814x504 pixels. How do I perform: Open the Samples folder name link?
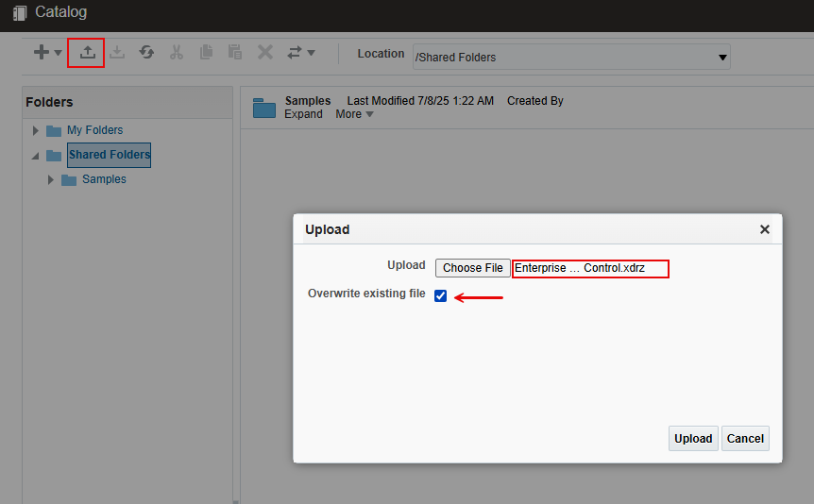tap(307, 101)
